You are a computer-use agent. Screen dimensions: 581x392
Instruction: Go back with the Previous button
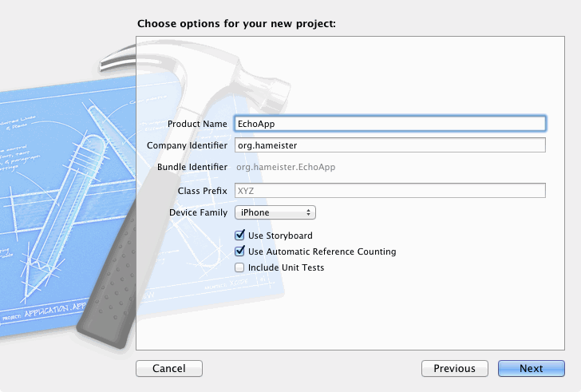tap(454, 368)
